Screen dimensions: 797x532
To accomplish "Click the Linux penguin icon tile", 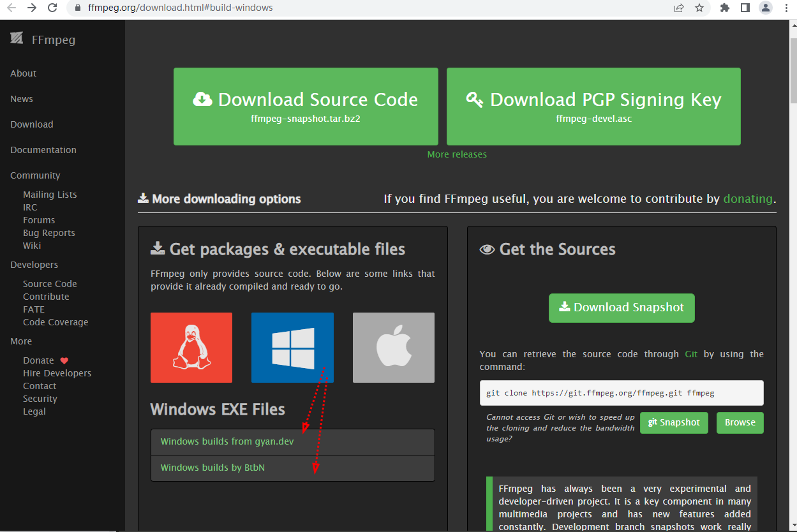I will pos(191,348).
